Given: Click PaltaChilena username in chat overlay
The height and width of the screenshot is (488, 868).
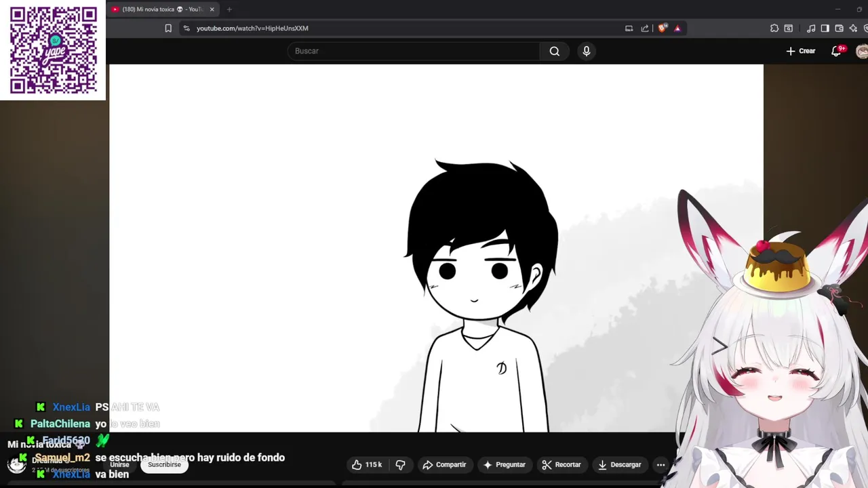Looking at the screenshot, I should click(60, 424).
